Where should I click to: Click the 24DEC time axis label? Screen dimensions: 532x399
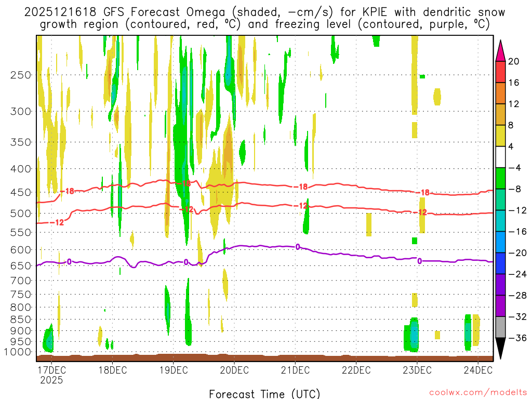click(478, 370)
